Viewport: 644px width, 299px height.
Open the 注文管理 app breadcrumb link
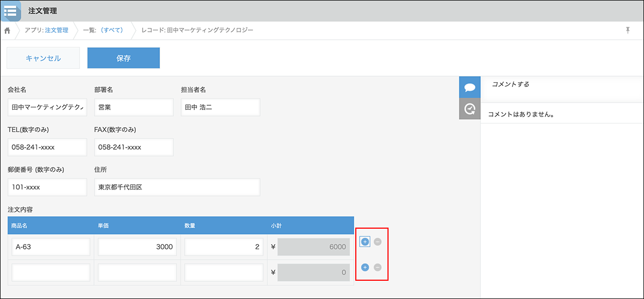tap(56, 30)
